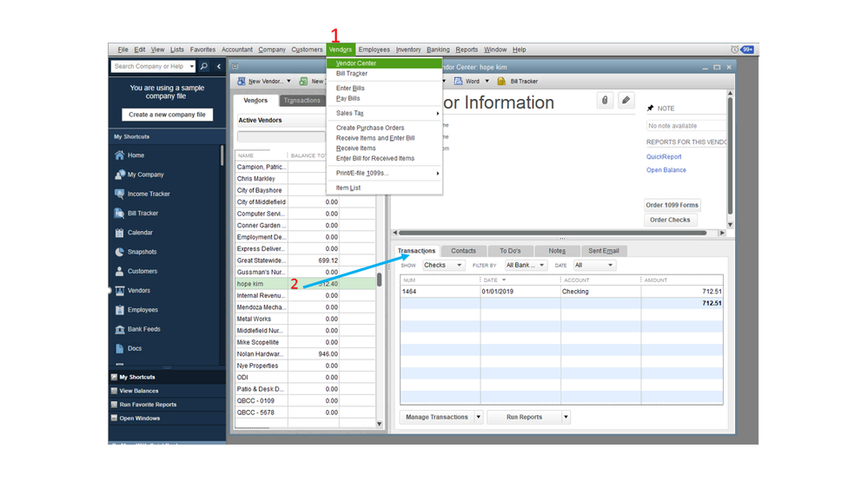Open the search scope dropdown arrow

[x=191, y=66]
